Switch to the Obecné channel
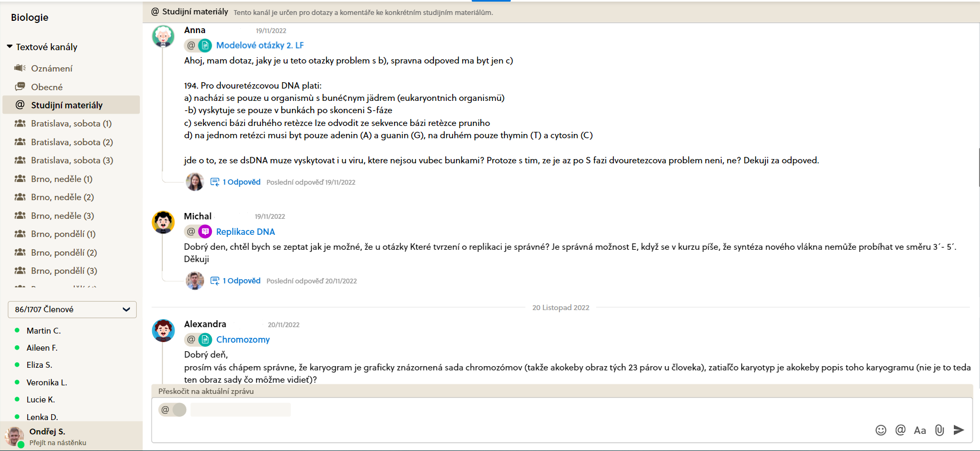 (x=46, y=87)
